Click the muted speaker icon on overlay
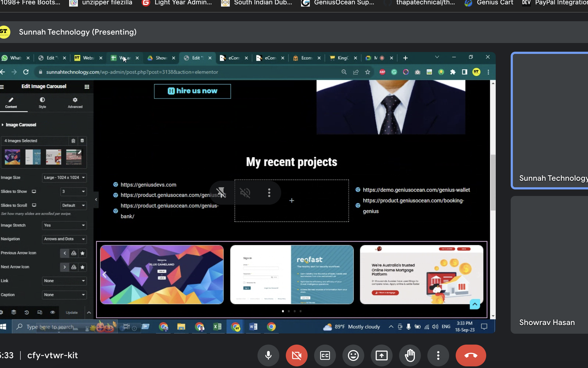 click(245, 193)
